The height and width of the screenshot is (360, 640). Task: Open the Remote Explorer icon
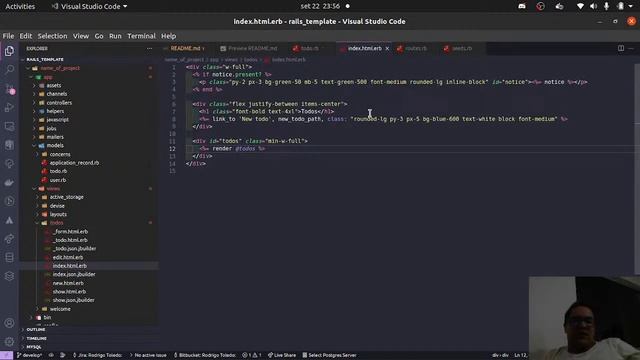[x=9, y=126]
